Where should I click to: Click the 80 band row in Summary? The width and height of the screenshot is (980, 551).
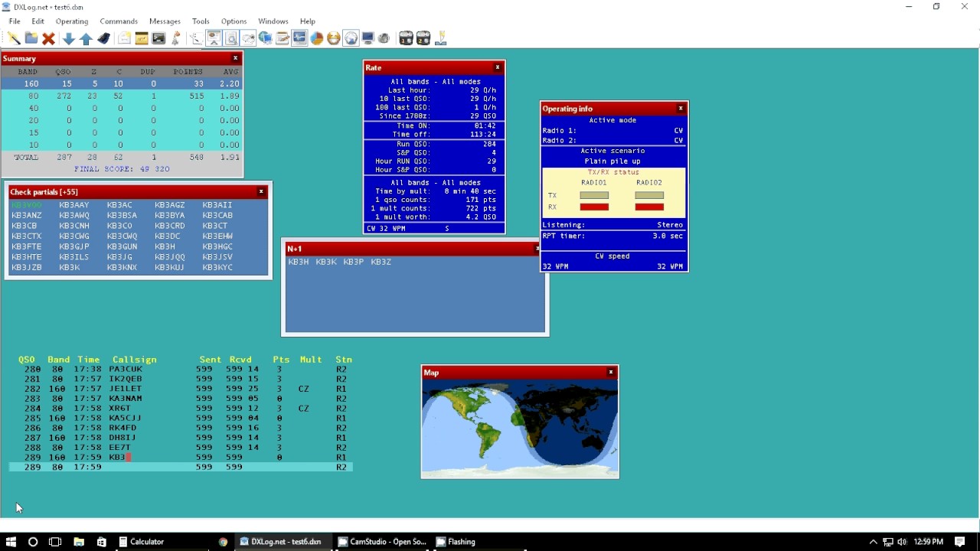(x=122, y=96)
